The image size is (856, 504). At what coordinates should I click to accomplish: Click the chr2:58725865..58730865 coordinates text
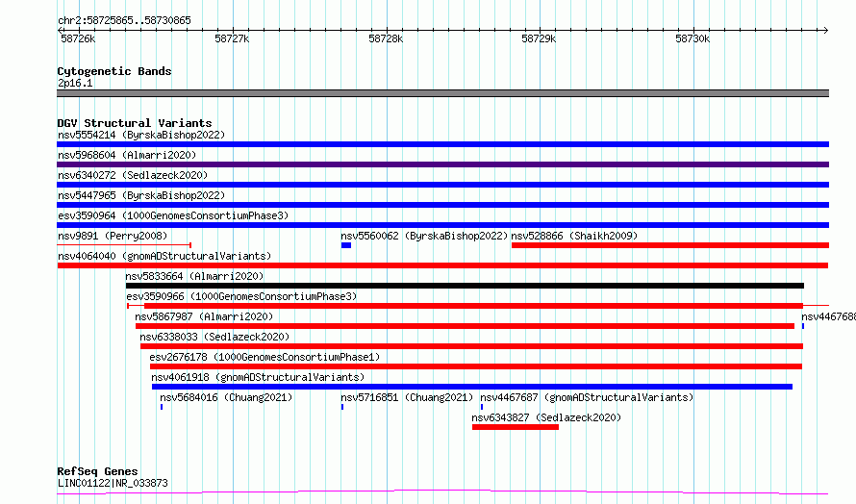pos(124,21)
